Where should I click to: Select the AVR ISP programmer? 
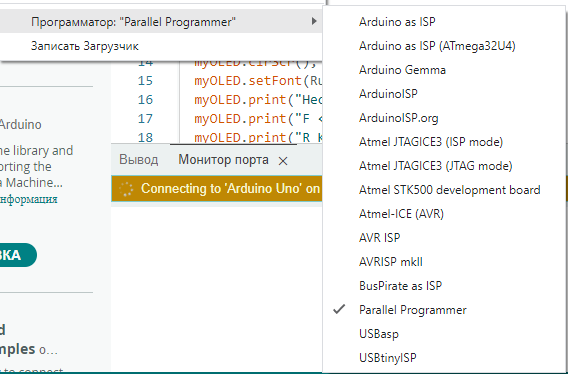click(445, 238)
